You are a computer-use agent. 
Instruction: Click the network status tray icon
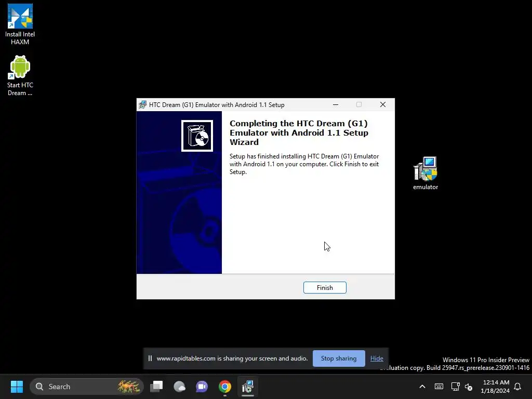[x=455, y=387]
